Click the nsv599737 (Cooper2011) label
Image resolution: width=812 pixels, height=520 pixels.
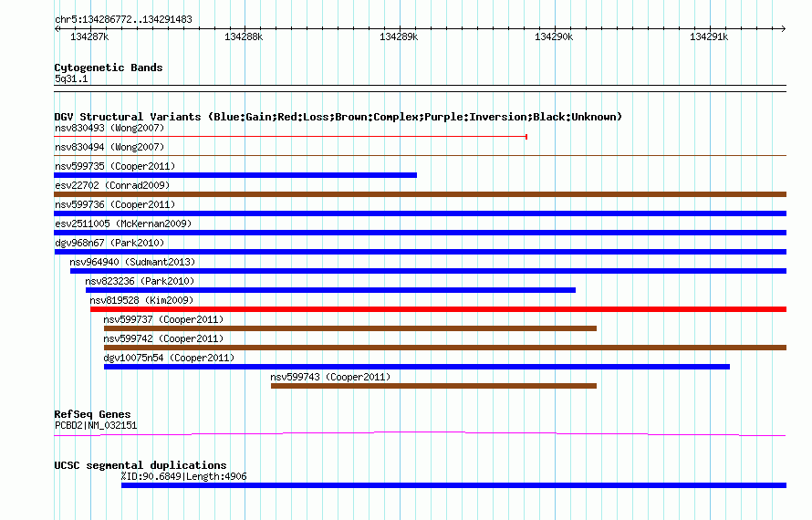pos(163,319)
